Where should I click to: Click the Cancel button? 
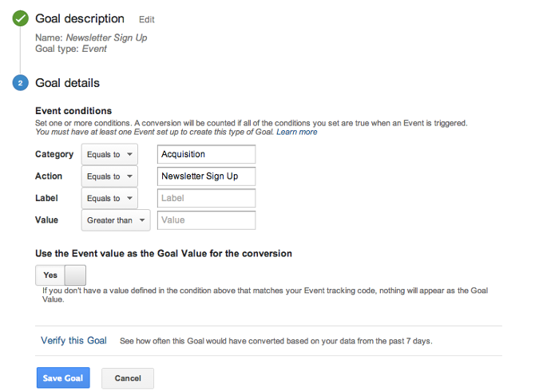click(x=128, y=378)
